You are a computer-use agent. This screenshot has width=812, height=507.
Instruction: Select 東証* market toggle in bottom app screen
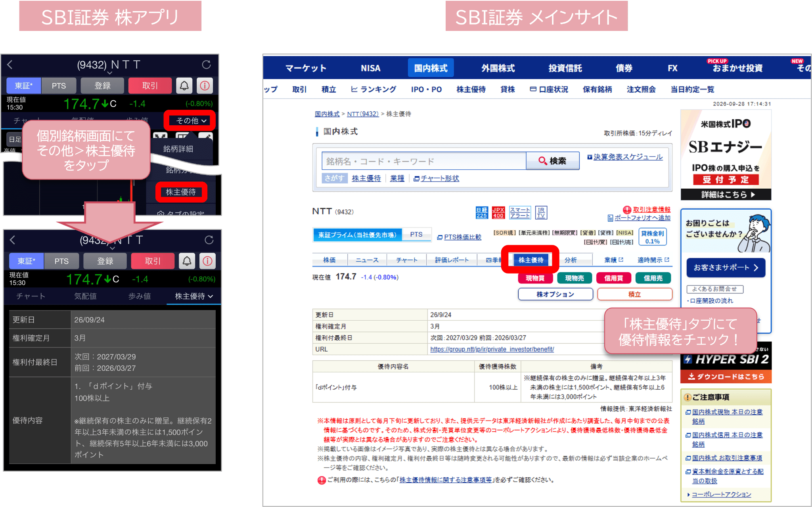[x=27, y=261]
